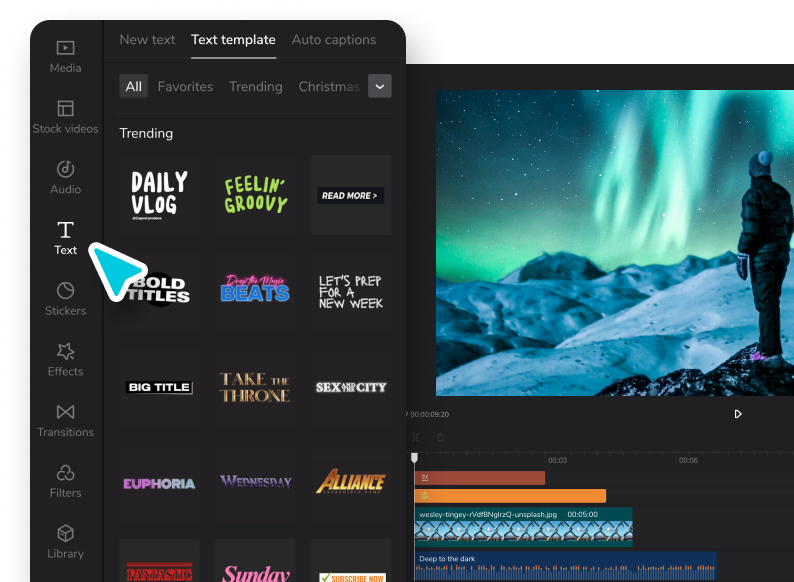The width and height of the screenshot is (794, 582).
Task: Choose the Take the Throne template
Action: pyautogui.click(x=255, y=387)
